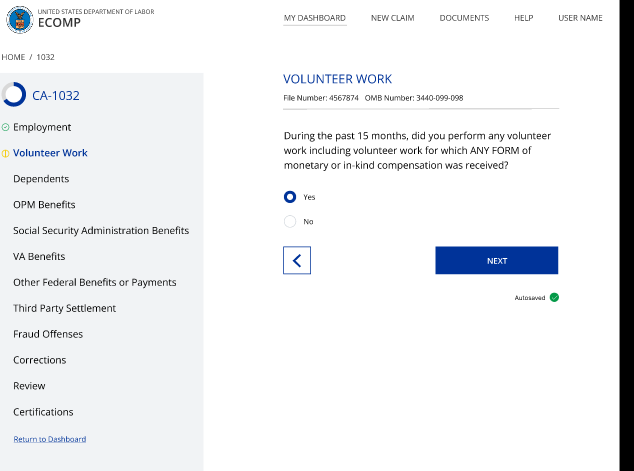Open the Help menu item

pyautogui.click(x=523, y=18)
